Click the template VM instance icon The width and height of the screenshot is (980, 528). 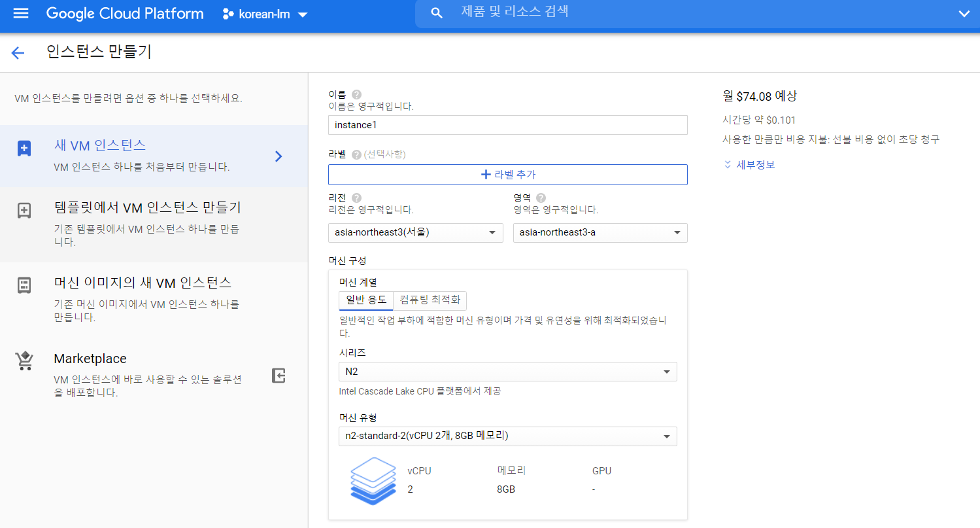[24, 211]
